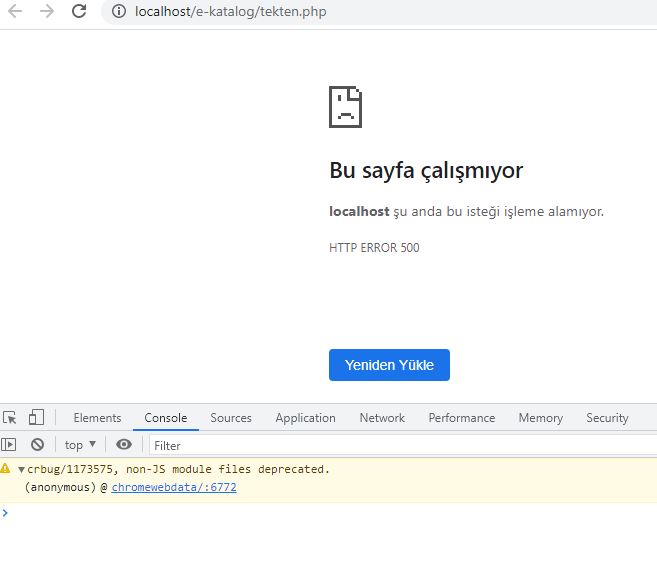Screen dimensions: 657x575
Task: Open the chromewebdata/:6772 source link
Action: tap(174, 487)
